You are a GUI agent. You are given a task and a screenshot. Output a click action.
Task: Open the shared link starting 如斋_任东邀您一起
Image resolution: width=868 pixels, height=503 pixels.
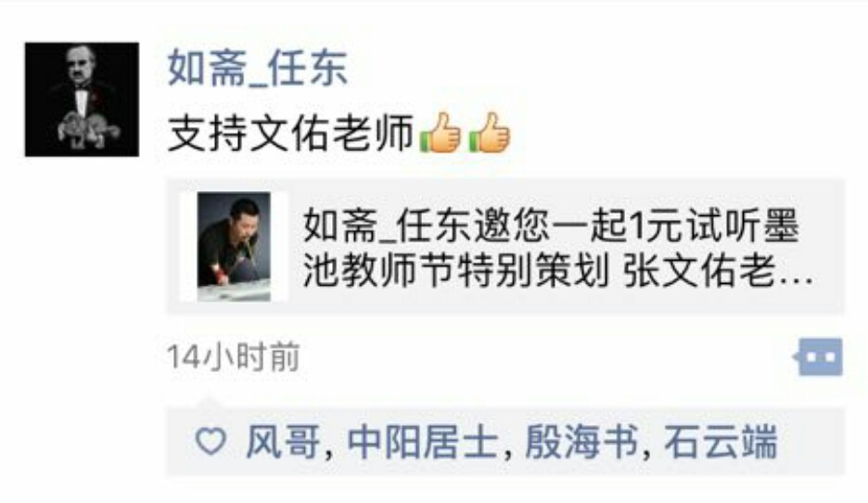point(506,247)
